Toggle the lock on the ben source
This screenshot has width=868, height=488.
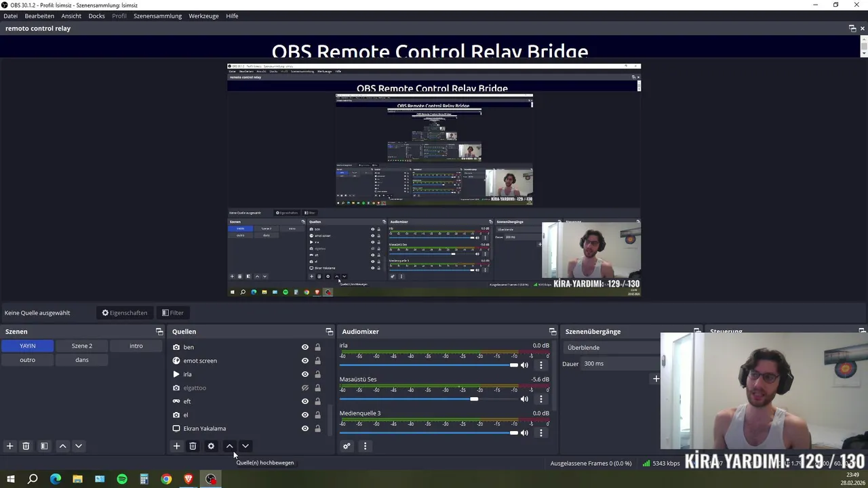tap(317, 347)
